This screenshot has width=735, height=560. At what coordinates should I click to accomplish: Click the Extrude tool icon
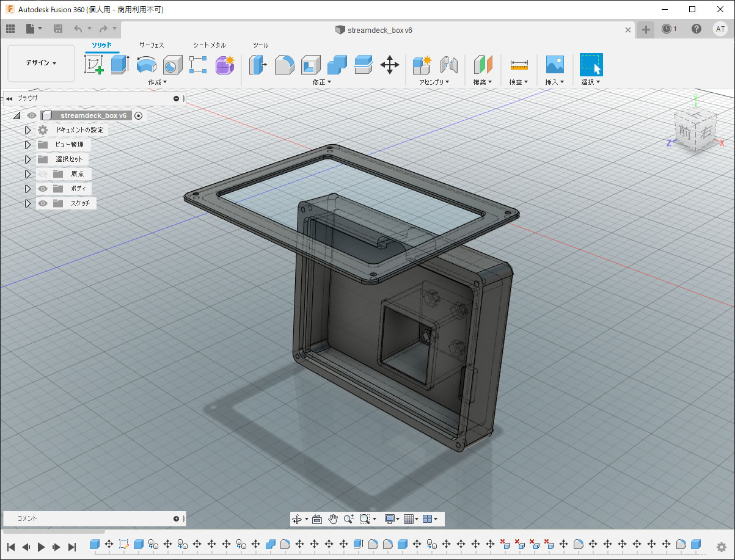tap(120, 64)
